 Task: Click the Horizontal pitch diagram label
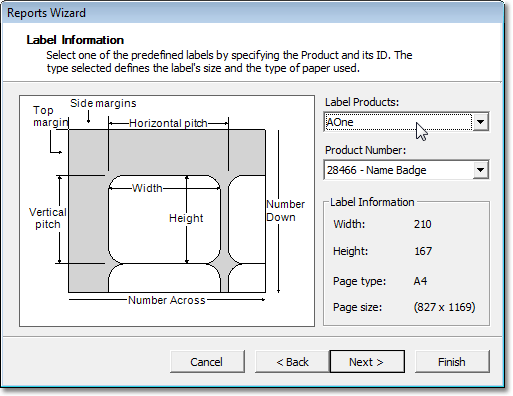168,123
